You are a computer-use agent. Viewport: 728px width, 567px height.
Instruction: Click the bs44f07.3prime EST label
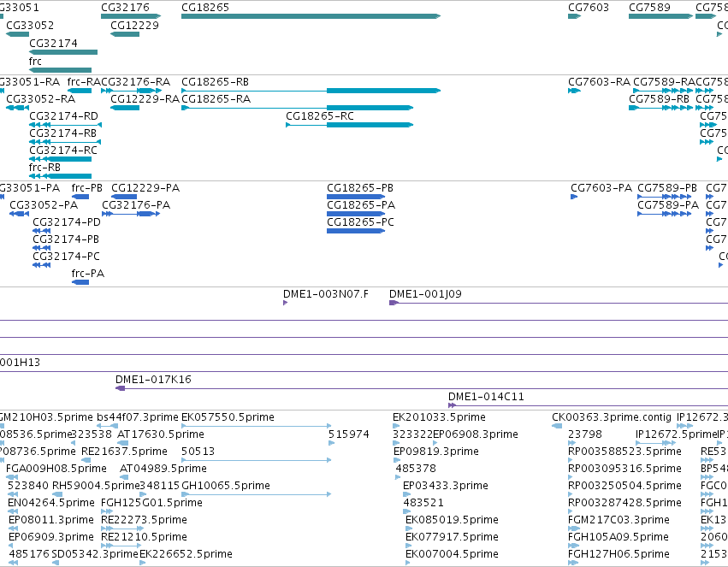pos(138,417)
